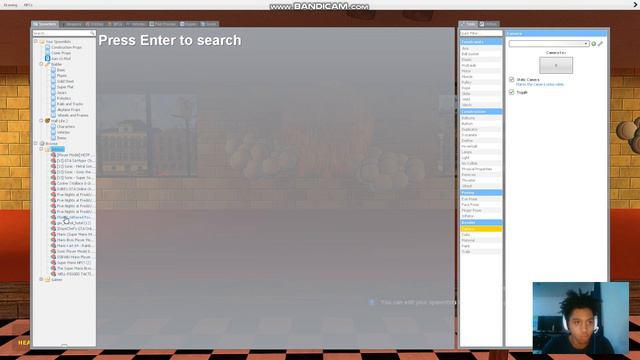640x360 pixels.
Task: Select the Rope tool
Action: 481,88
